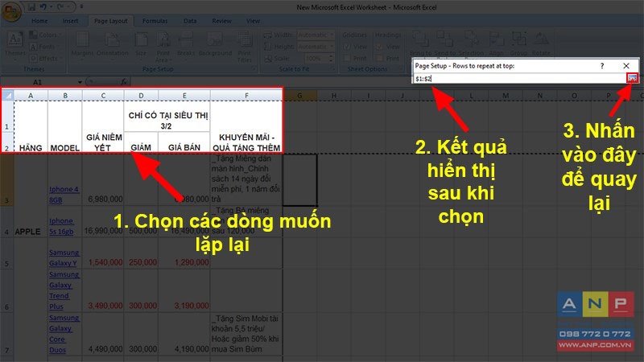This screenshot has height=362, width=644.
Task: Open the Samsung Galaxy Trend Plus link
Action: point(64,290)
